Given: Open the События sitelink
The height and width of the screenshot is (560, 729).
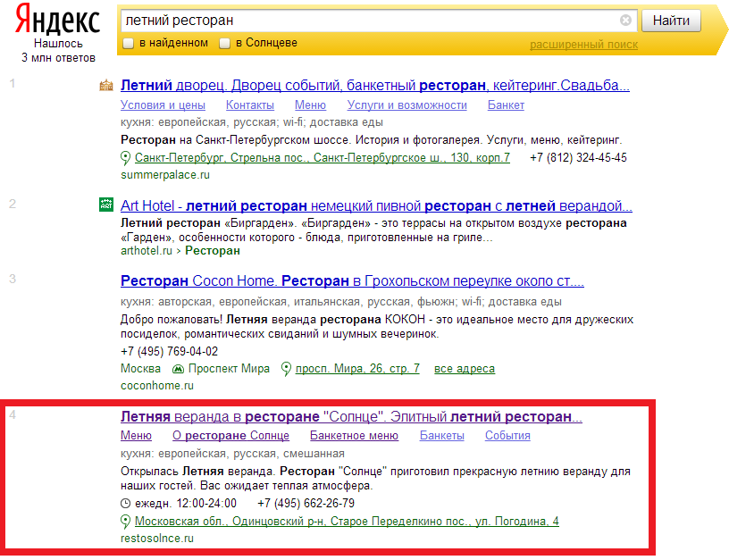Looking at the screenshot, I should pos(507,436).
